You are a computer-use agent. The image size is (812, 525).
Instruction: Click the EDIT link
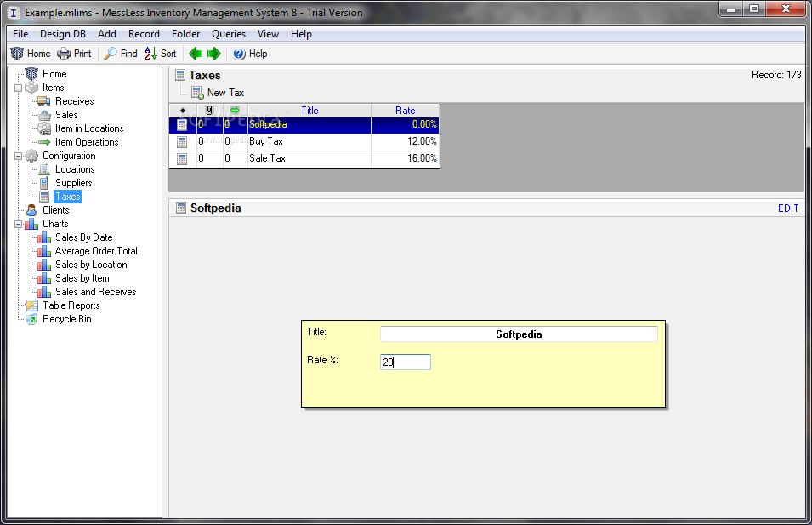[788, 208]
